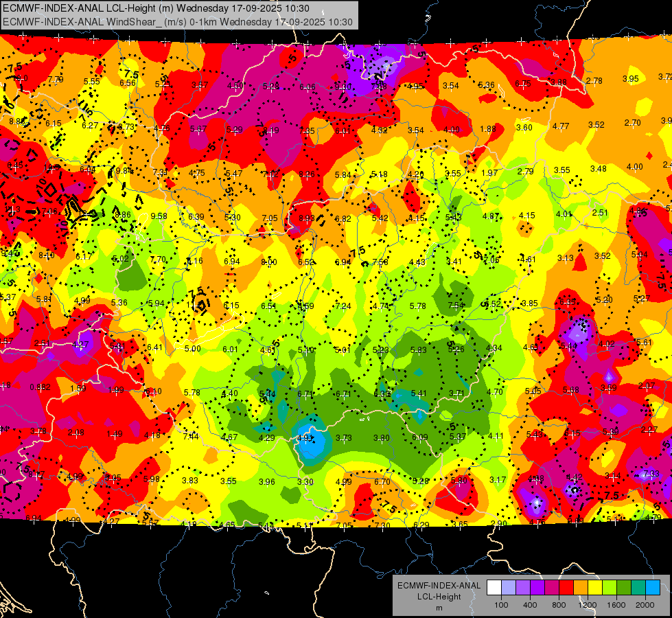Click the wind shear value 3.95
The image size is (672, 618).
coord(630,79)
